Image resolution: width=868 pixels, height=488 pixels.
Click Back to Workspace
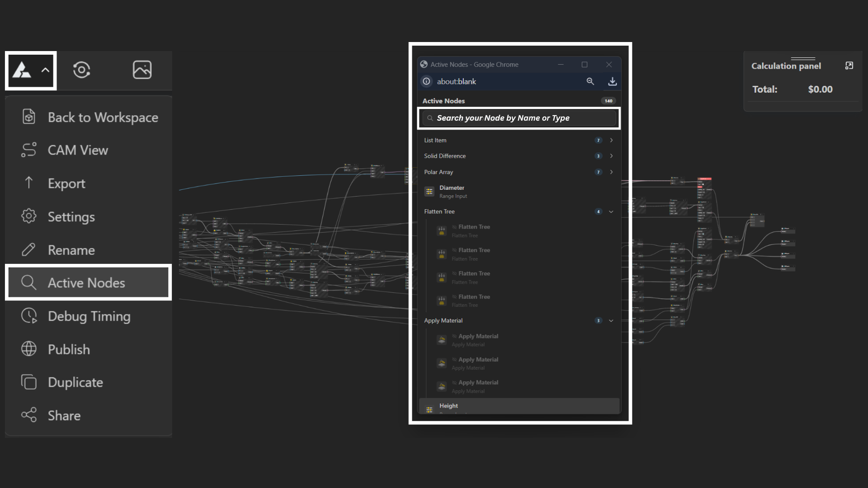(103, 117)
